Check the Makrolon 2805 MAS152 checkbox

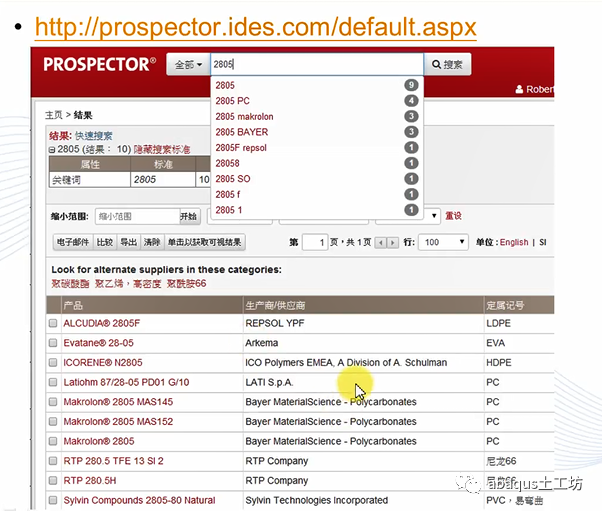tap(53, 422)
